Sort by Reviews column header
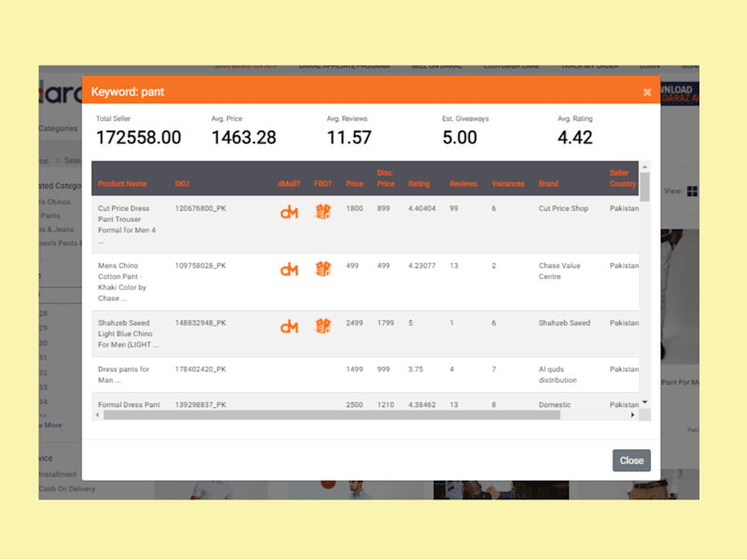Image resolution: width=747 pixels, height=560 pixels. tap(463, 184)
